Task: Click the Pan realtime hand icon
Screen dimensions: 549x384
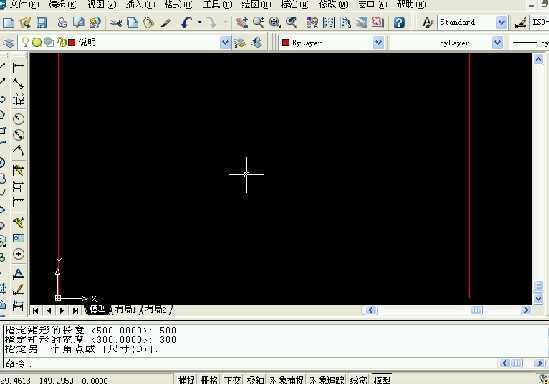Action: (242, 23)
